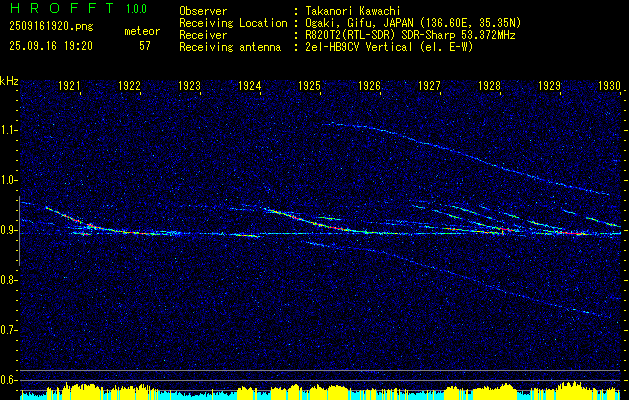Click the Observer field label
The height and width of the screenshot is (400, 629).
point(203,11)
